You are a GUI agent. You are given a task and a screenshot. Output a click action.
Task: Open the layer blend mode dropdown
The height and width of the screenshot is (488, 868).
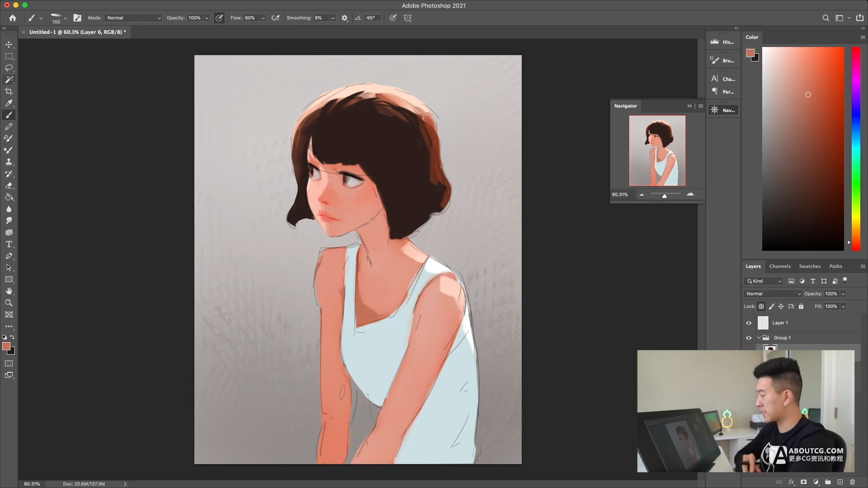[773, 294]
